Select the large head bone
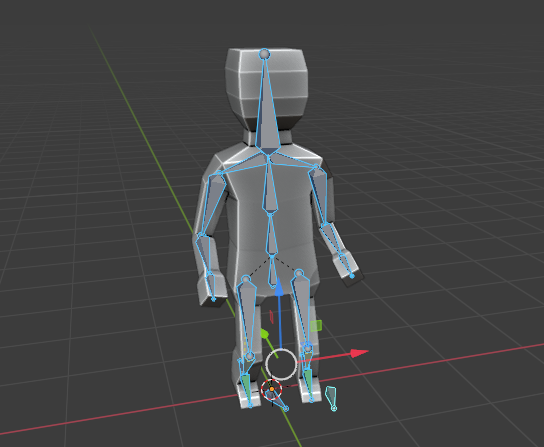544x447 pixels. click(267, 108)
